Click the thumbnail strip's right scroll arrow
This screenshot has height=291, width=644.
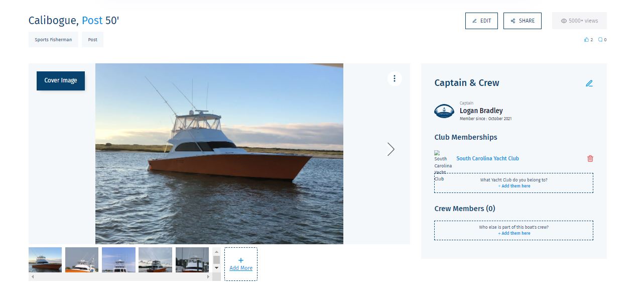point(208,276)
